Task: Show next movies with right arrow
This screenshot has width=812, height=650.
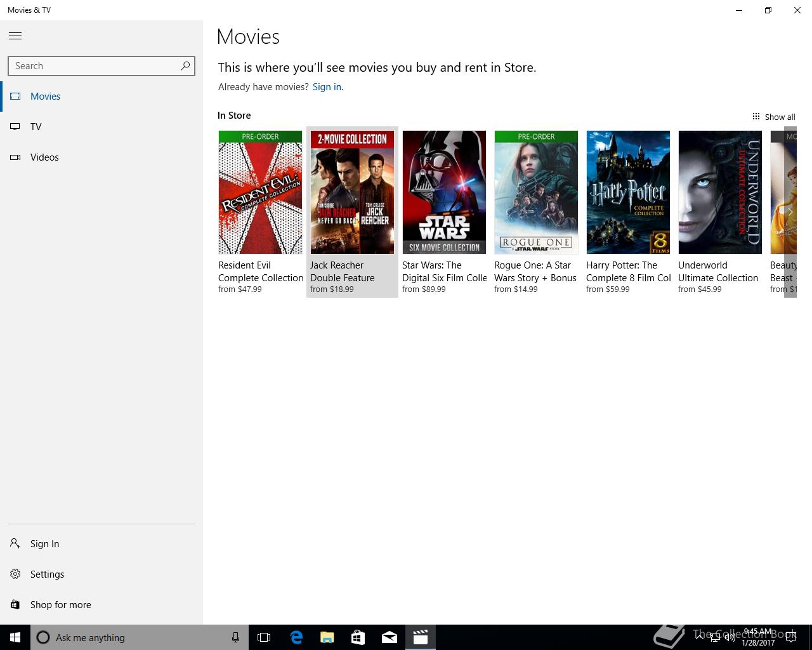Action: tap(790, 212)
